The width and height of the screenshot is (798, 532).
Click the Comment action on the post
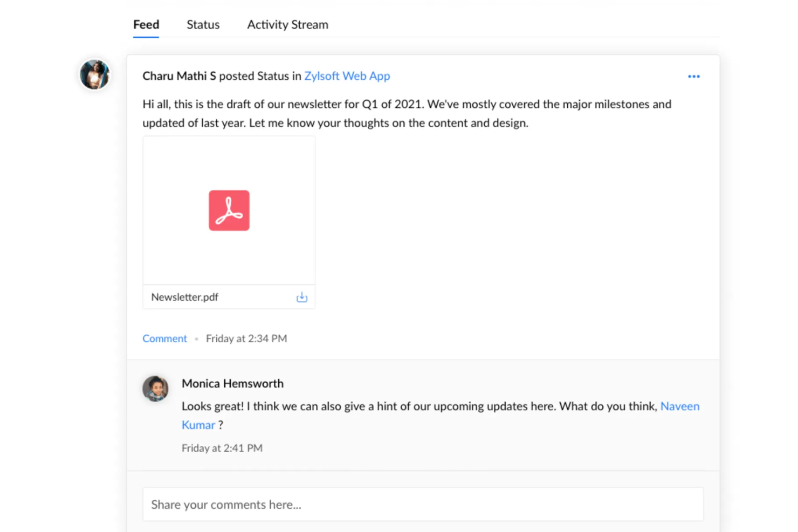point(164,338)
